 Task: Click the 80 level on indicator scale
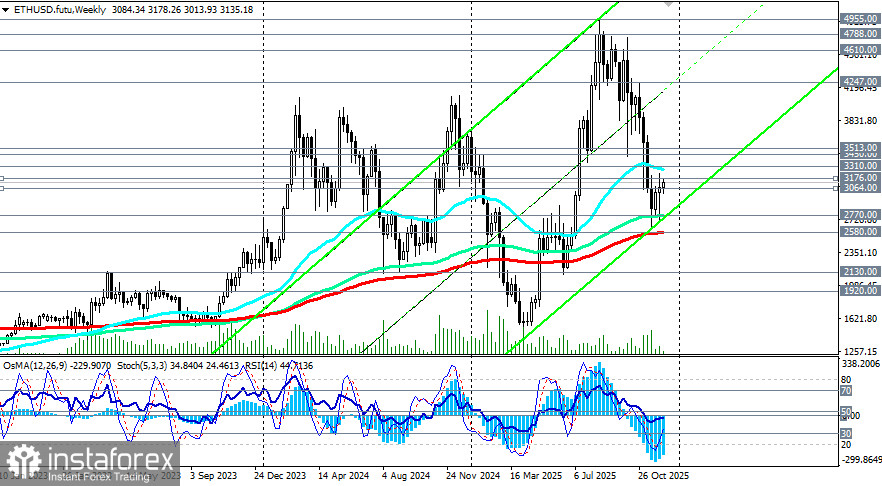(x=846, y=380)
